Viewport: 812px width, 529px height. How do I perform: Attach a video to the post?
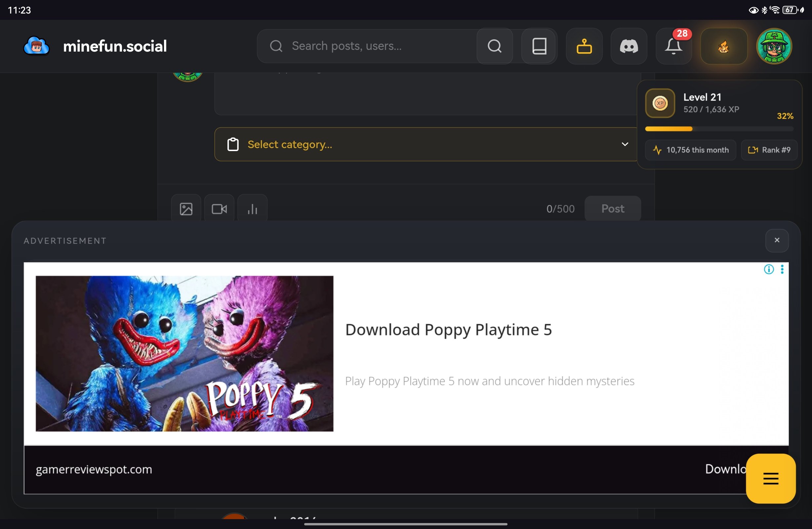coord(219,209)
